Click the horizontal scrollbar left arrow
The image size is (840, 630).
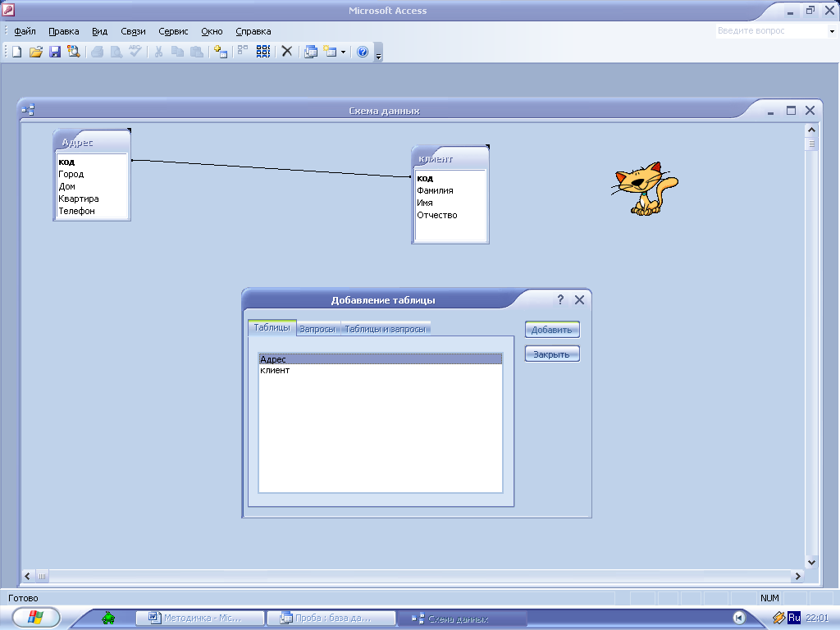tap(27, 576)
